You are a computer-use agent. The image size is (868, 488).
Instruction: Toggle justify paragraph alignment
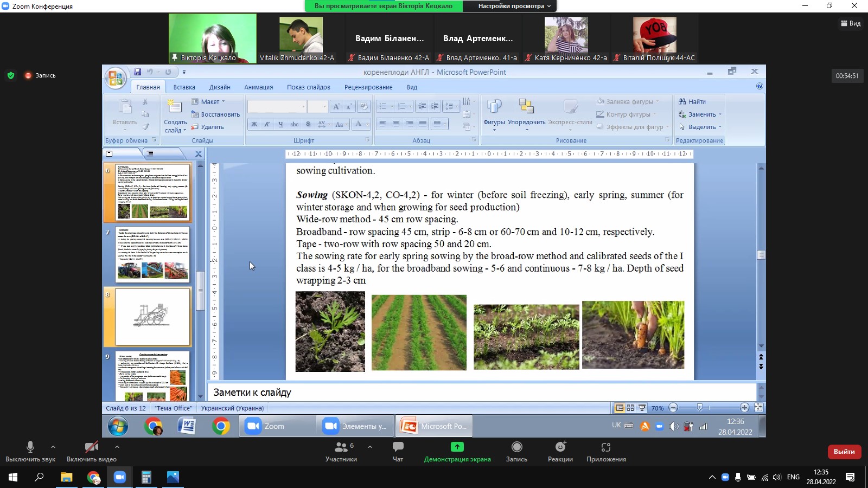(423, 124)
